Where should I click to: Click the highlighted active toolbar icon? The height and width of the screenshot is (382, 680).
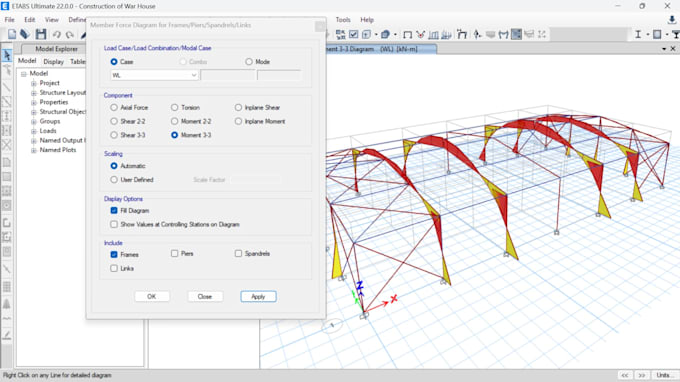516,34
